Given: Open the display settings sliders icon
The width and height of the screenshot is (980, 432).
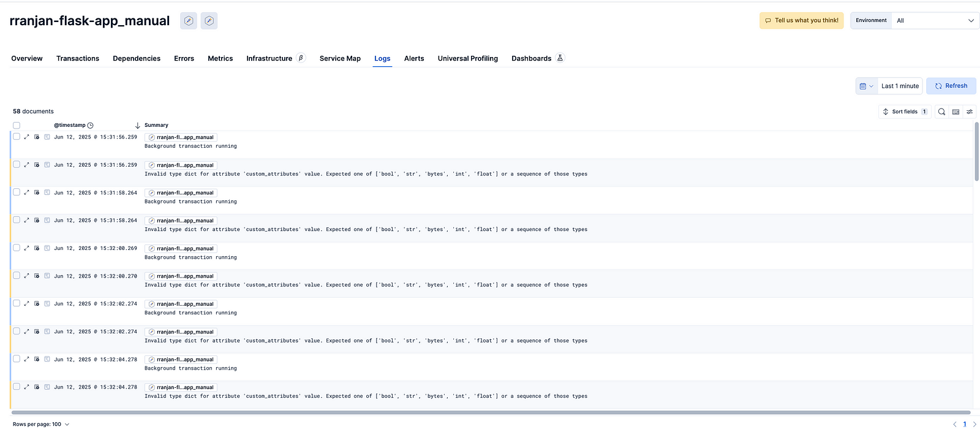Looking at the screenshot, I should tap(970, 112).
